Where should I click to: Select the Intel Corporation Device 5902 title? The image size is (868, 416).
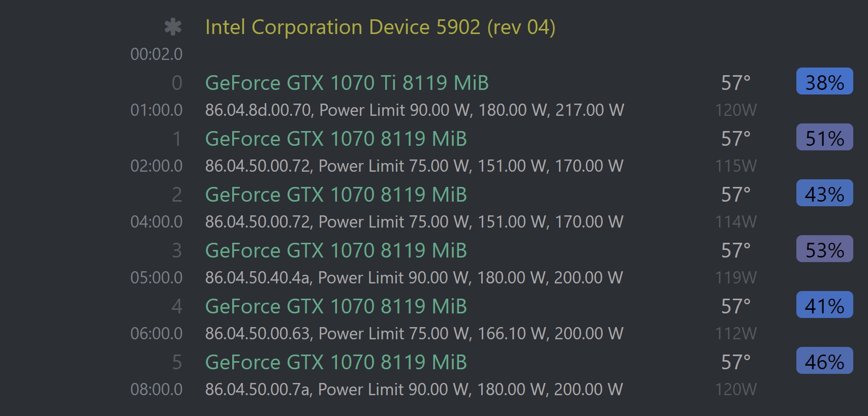(x=380, y=27)
